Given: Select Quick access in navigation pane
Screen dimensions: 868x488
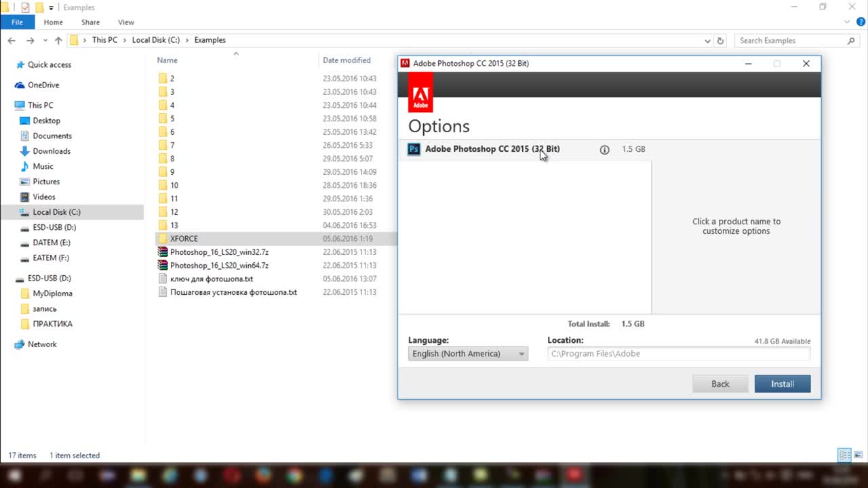Looking at the screenshot, I should 49,65.
